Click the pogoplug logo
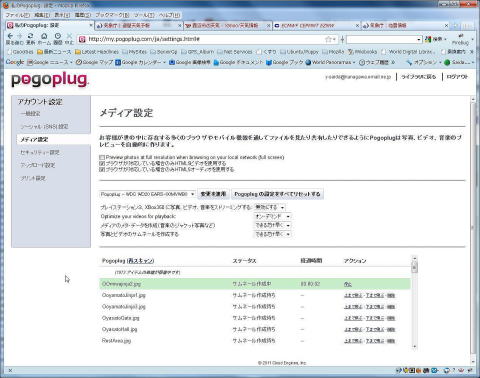This screenshot has height=378, width=480. coord(50,80)
